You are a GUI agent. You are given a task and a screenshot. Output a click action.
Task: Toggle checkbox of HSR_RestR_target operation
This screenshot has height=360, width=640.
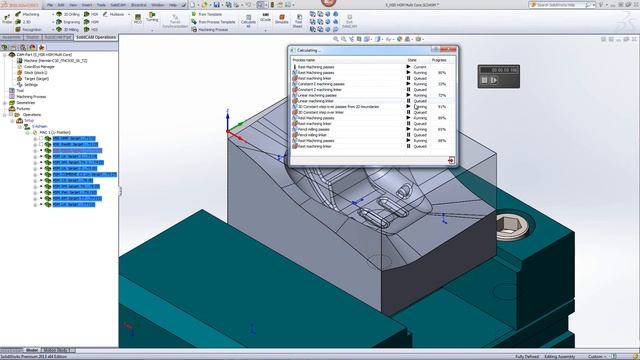point(41,144)
